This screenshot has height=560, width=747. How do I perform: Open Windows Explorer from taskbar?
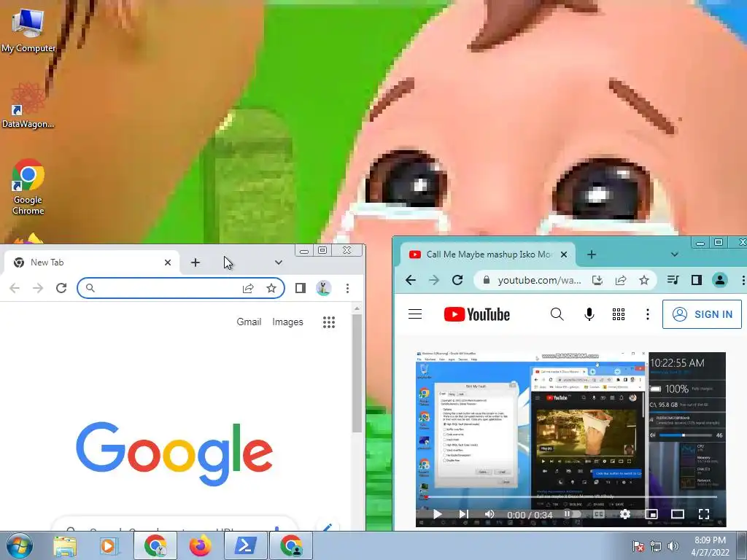tap(65, 546)
